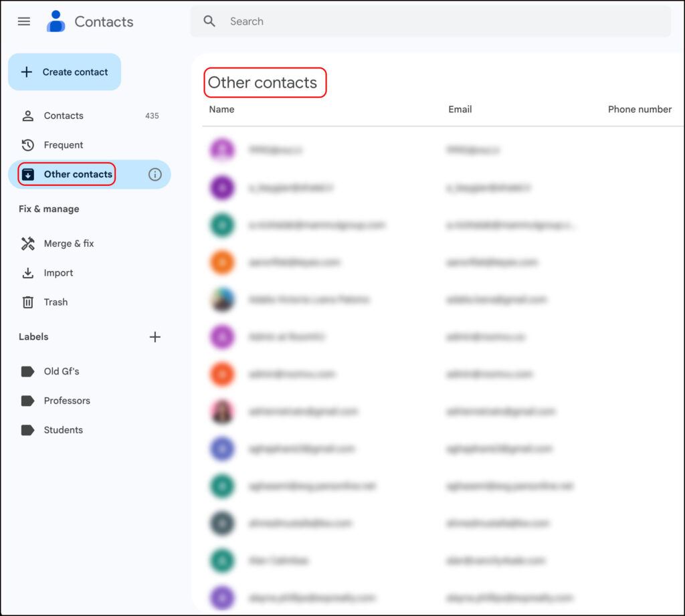The height and width of the screenshot is (616, 685).
Task: Click the Google Contacts app logo
Action: click(x=56, y=21)
